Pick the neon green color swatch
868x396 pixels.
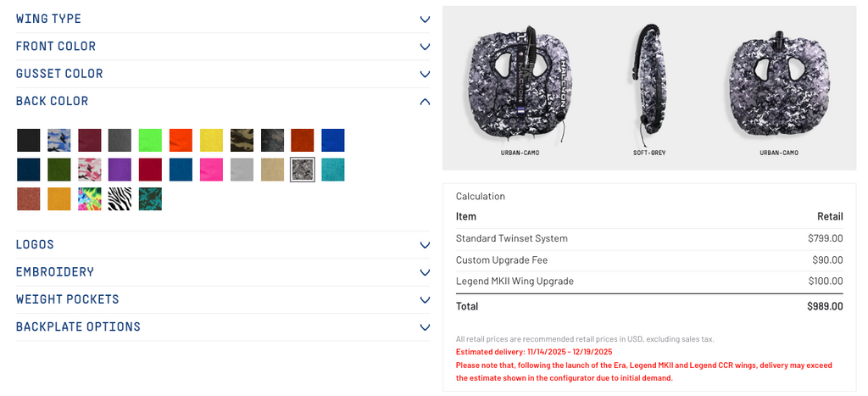(x=150, y=140)
